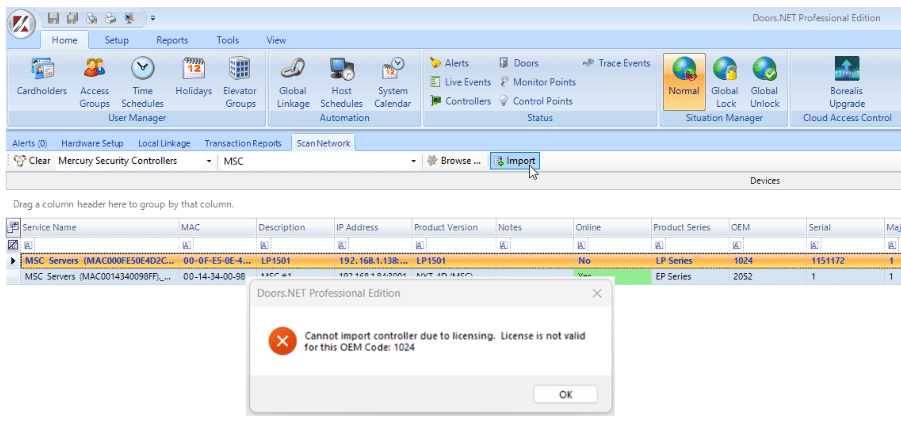
Task: Set Situation Manager to Normal
Action: click(x=684, y=78)
